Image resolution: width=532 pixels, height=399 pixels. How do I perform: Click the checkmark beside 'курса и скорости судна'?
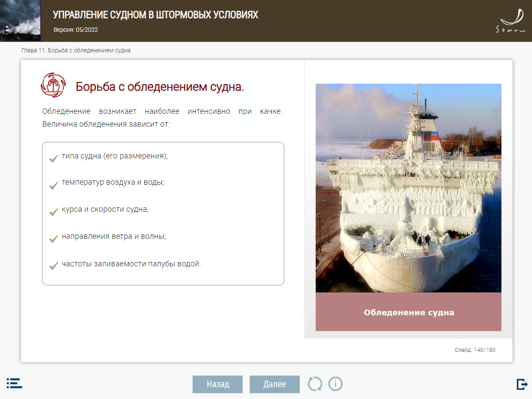(54, 212)
